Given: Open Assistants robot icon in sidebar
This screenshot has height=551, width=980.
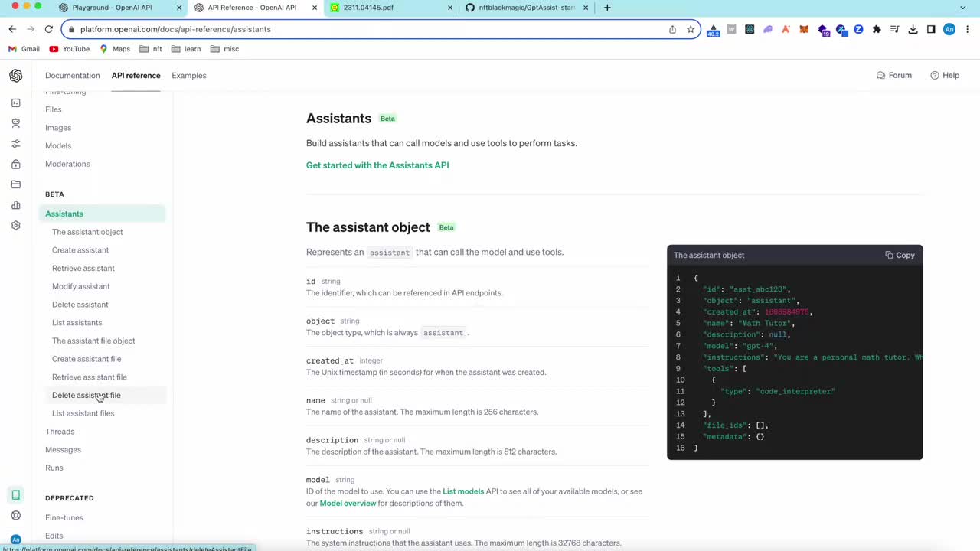Looking at the screenshot, I should (x=15, y=123).
